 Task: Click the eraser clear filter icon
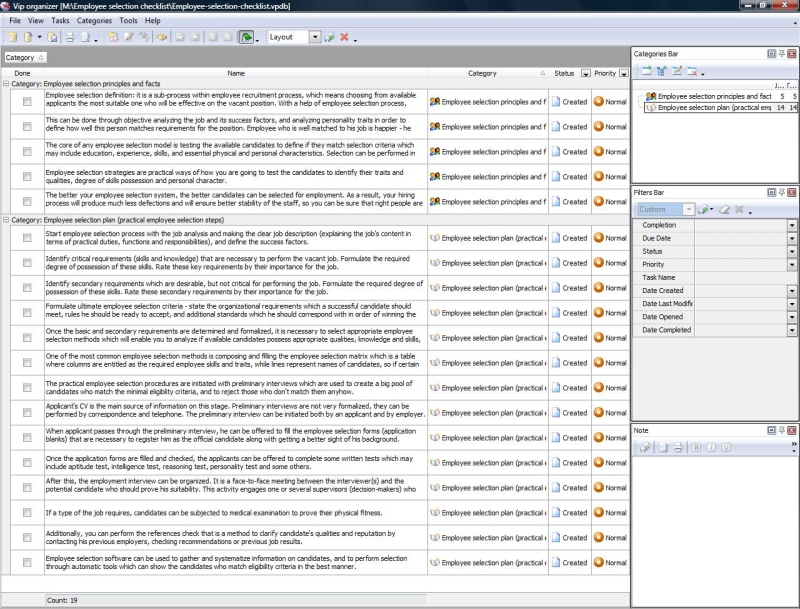tap(723, 210)
